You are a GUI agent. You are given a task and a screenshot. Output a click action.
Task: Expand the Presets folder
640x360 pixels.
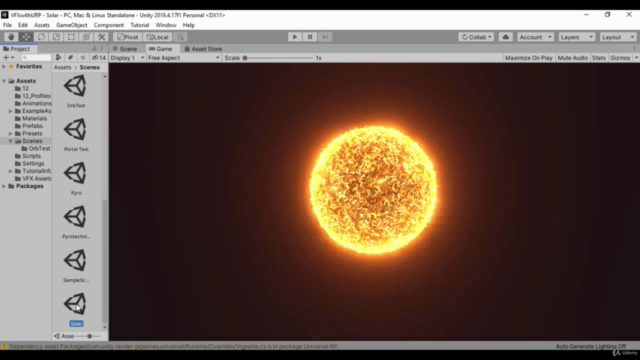pos(11,133)
